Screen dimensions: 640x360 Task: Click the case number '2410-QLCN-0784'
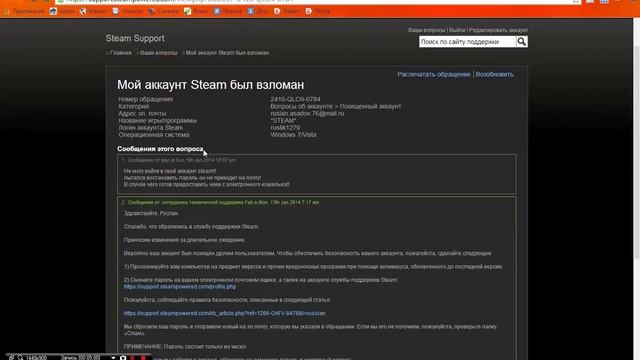pyautogui.click(x=295, y=99)
